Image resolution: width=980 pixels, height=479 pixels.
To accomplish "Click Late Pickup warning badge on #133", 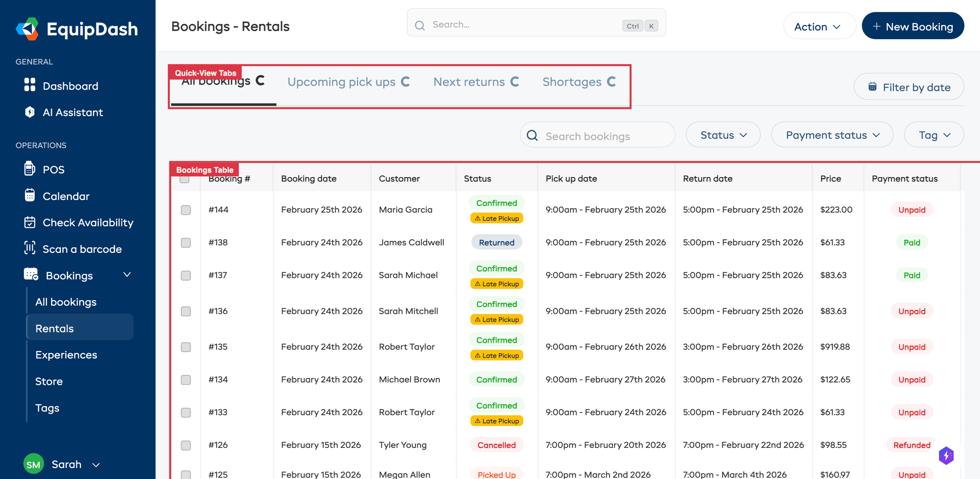I will click(x=497, y=421).
